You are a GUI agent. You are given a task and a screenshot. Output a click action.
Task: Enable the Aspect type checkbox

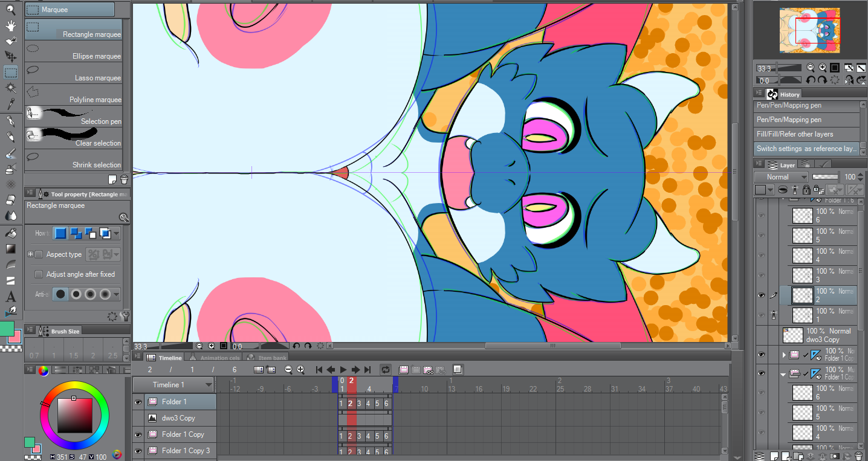pyautogui.click(x=39, y=254)
